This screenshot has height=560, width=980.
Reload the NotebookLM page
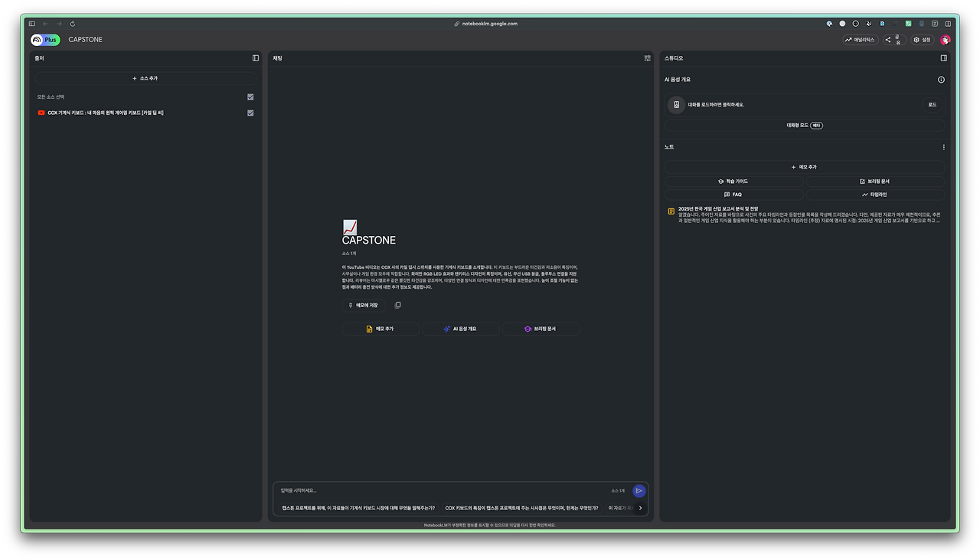(73, 24)
